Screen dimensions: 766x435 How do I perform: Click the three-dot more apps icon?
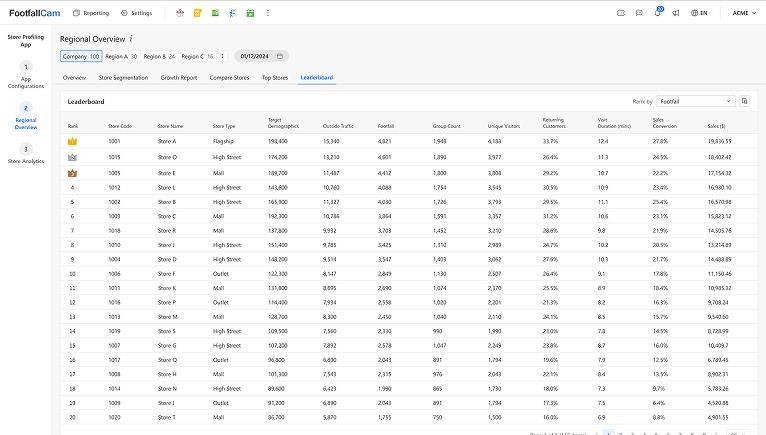click(267, 13)
